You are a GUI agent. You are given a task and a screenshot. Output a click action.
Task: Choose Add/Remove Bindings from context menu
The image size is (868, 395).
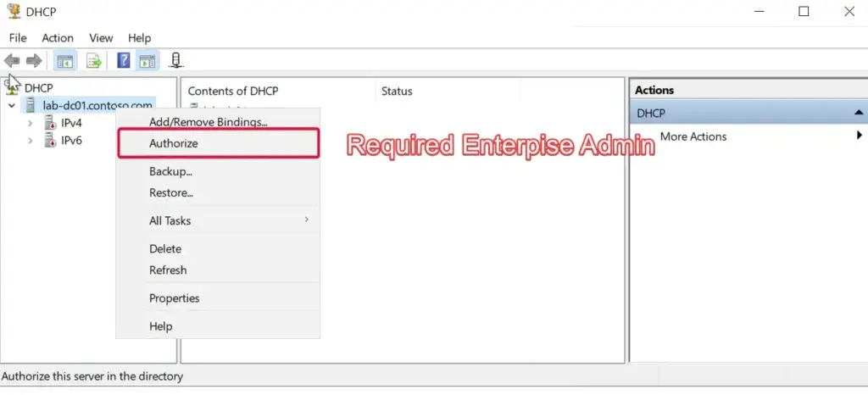(208, 122)
